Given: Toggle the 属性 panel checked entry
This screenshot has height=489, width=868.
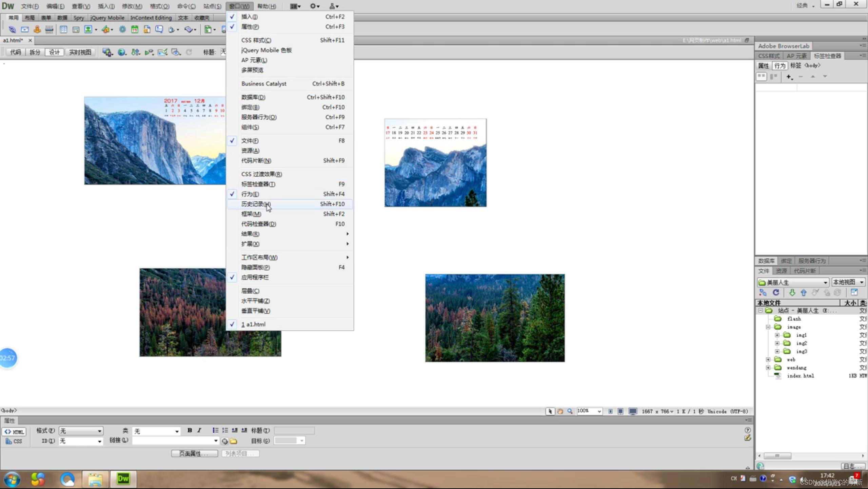Looking at the screenshot, I should point(250,27).
